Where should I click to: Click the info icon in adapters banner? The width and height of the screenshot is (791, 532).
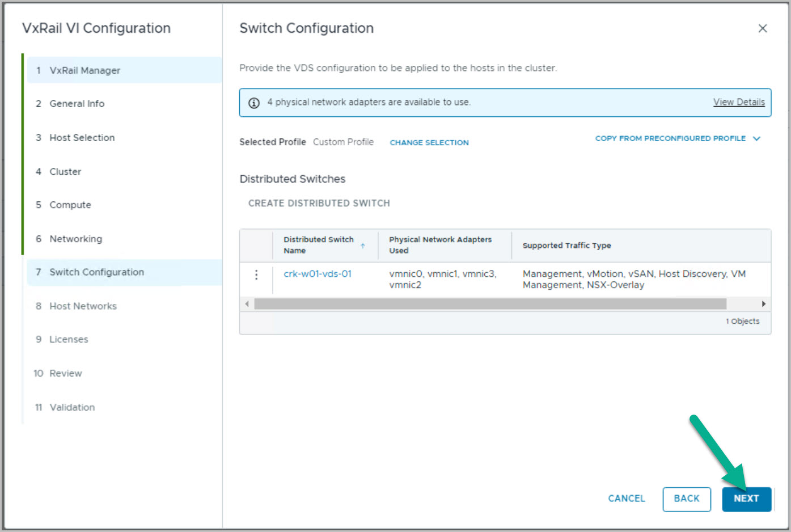point(254,103)
